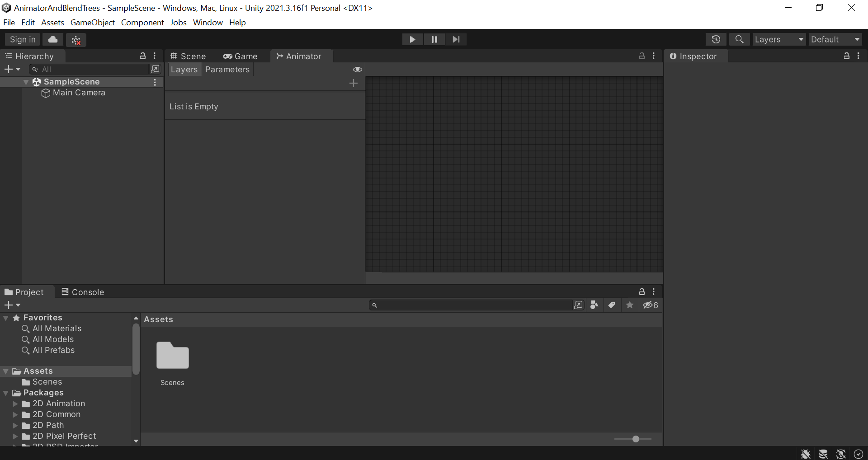Click the favorites star icon
868x460 pixels.
pos(630,305)
